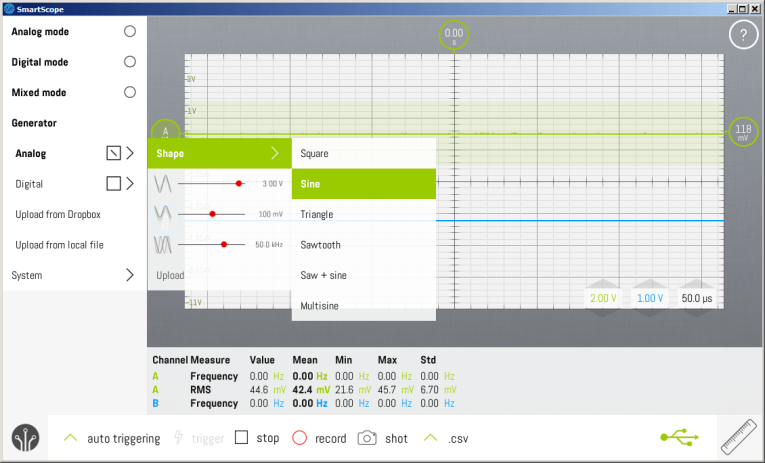Decrease channel A scale below 2.00 V

click(603, 312)
